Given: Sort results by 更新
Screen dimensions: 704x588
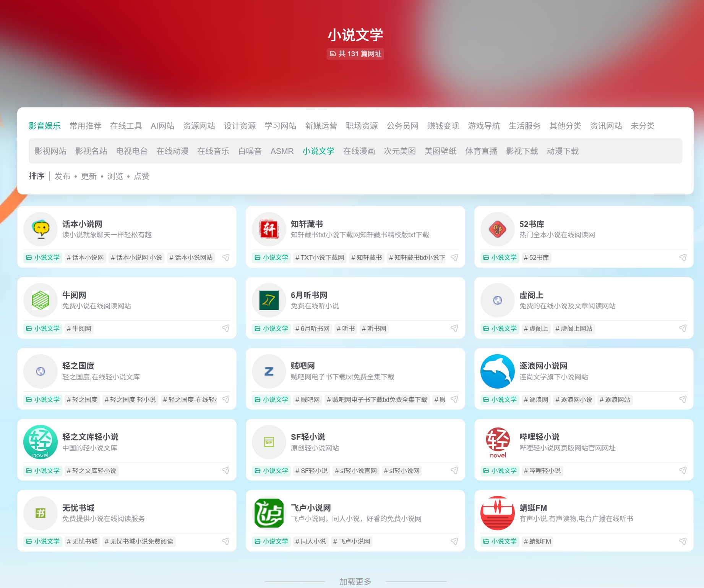Looking at the screenshot, I should [x=89, y=176].
